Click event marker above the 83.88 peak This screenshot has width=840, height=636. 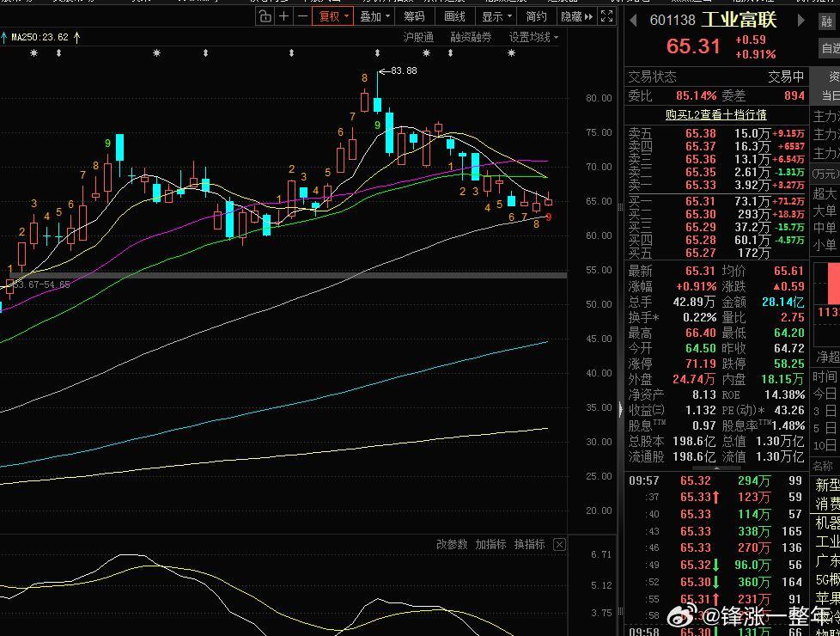coord(377,53)
